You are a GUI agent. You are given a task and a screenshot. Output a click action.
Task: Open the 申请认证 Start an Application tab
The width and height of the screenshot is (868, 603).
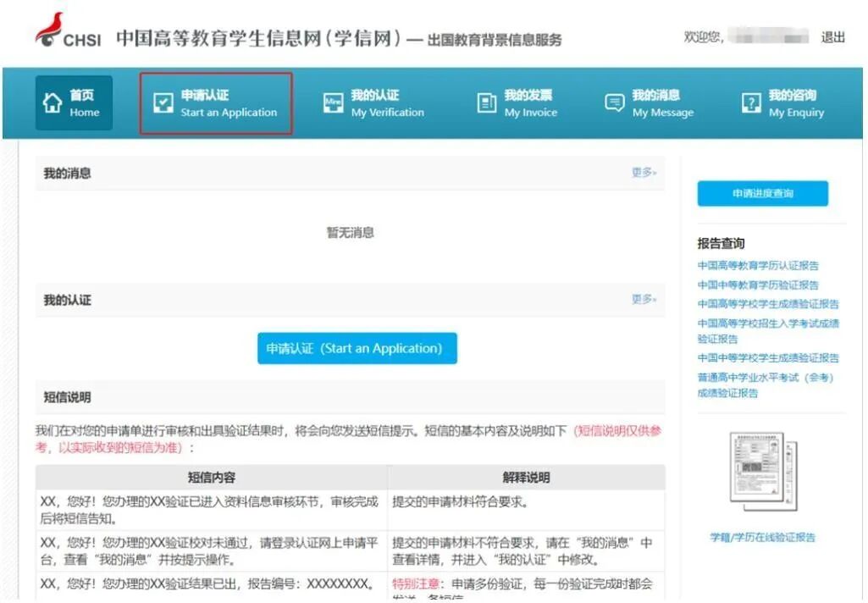pyautogui.click(x=216, y=103)
